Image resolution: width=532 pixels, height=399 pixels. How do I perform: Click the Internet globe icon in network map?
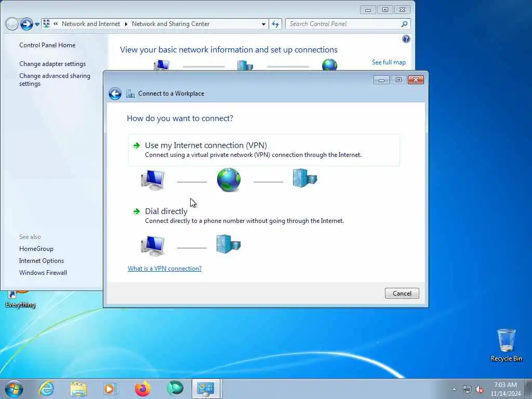329,64
